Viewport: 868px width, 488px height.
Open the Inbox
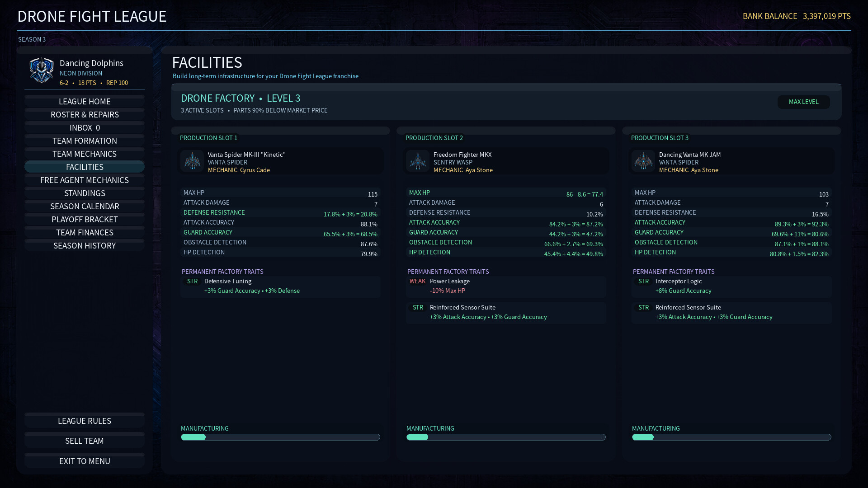[85, 127]
